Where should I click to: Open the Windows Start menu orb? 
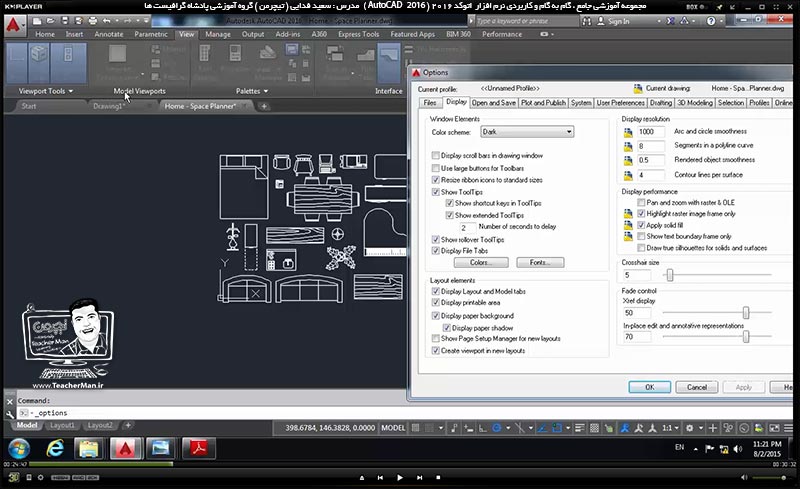[x=19, y=449]
